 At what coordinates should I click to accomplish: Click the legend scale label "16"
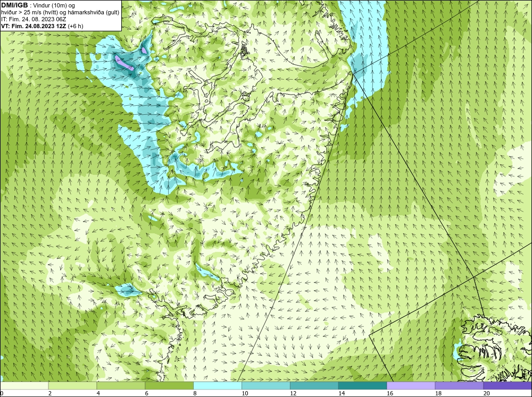[390, 393]
